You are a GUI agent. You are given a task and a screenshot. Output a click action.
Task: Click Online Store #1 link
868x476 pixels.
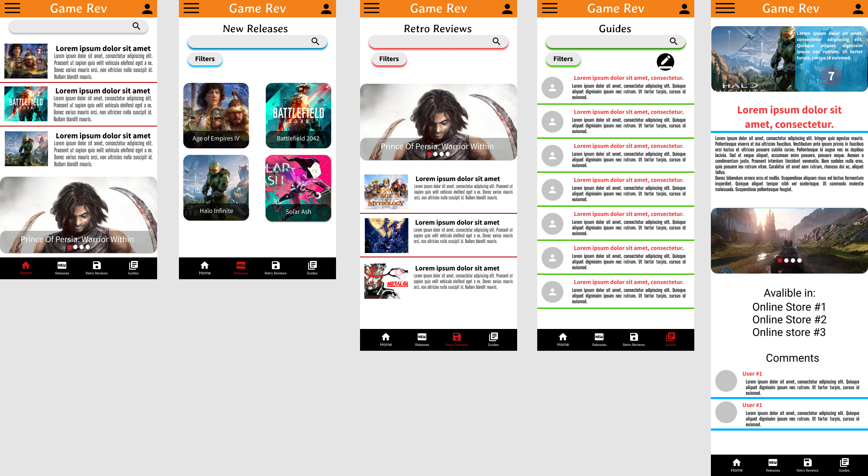pyautogui.click(x=789, y=307)
